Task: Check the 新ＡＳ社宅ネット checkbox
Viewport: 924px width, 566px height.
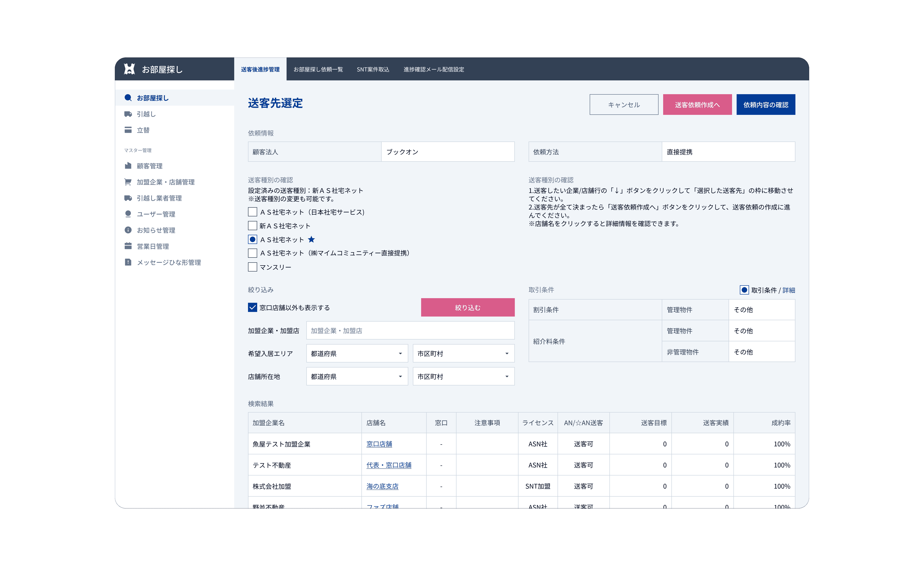Action: pyautogui.click(x=252, y=226)
